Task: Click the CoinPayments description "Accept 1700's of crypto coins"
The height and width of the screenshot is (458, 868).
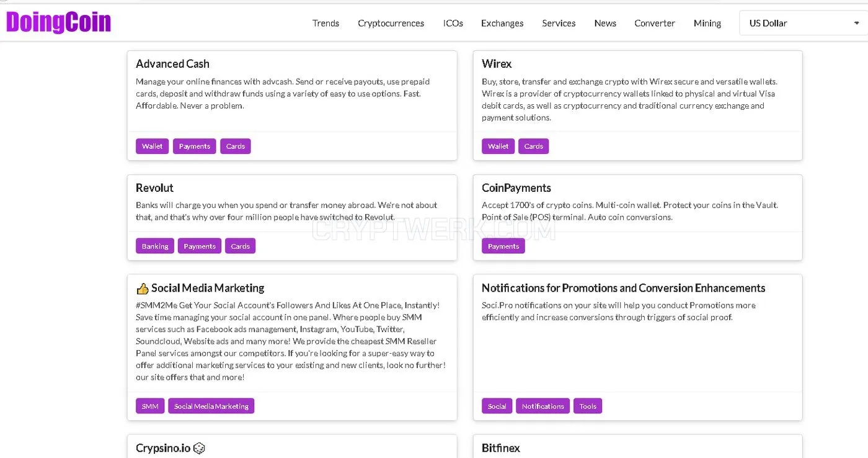Action: point(630,211)
